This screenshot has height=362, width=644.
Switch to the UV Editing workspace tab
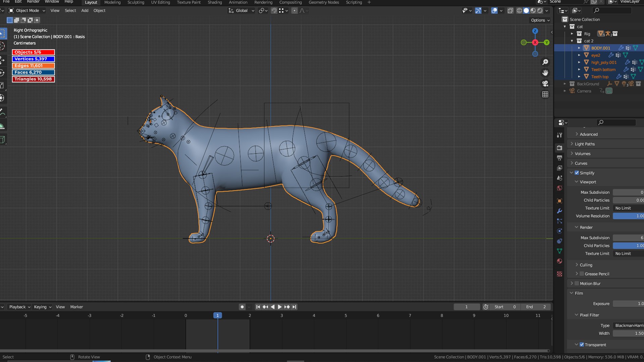[160, 2]
